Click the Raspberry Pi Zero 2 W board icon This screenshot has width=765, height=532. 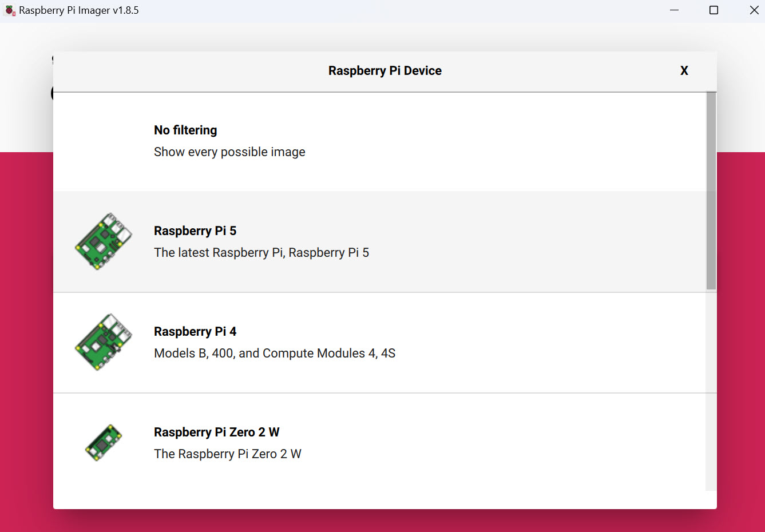[104, 443]
